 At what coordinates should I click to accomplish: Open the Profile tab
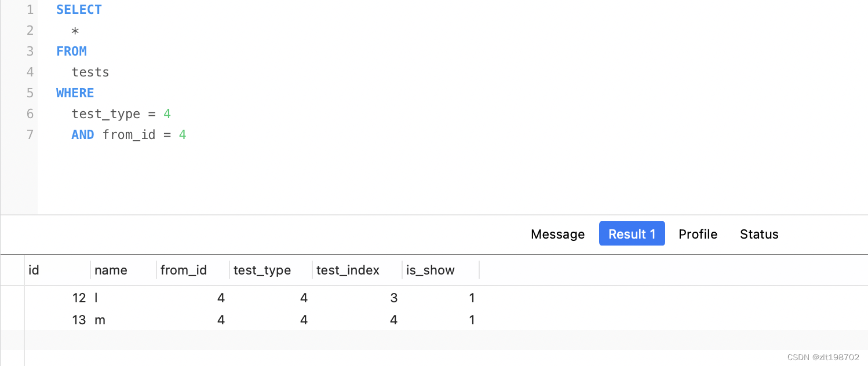point(698,234)
